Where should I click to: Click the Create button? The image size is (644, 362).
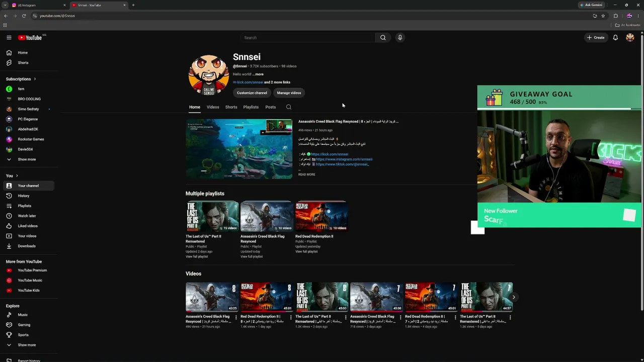point(596,38)
